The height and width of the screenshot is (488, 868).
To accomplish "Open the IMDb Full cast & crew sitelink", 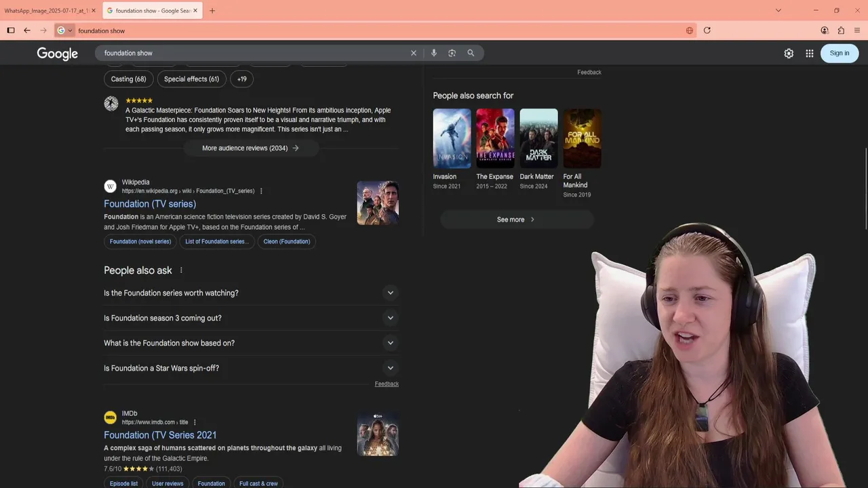I will 258,483.
